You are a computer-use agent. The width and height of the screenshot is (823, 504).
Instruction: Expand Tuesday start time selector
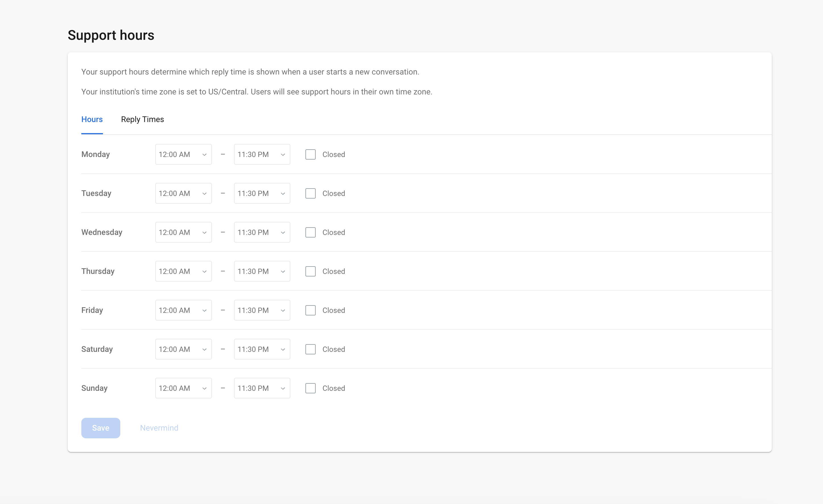(x=183, y=193)
